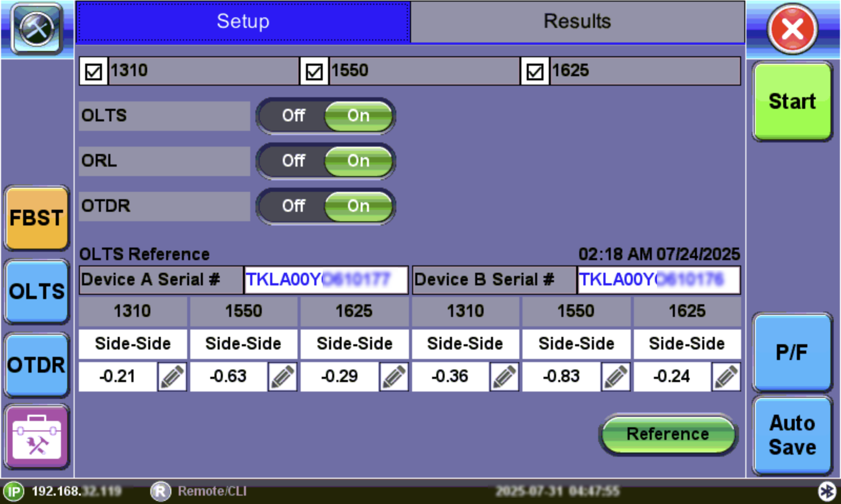
Task: Switch to the Results tab
Action: 577,22
